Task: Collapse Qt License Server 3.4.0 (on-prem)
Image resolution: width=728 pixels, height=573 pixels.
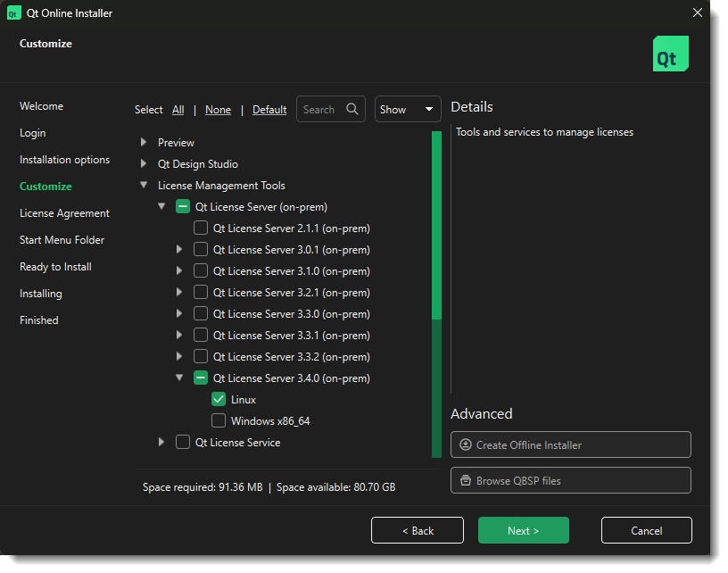Action: point(179,378)
